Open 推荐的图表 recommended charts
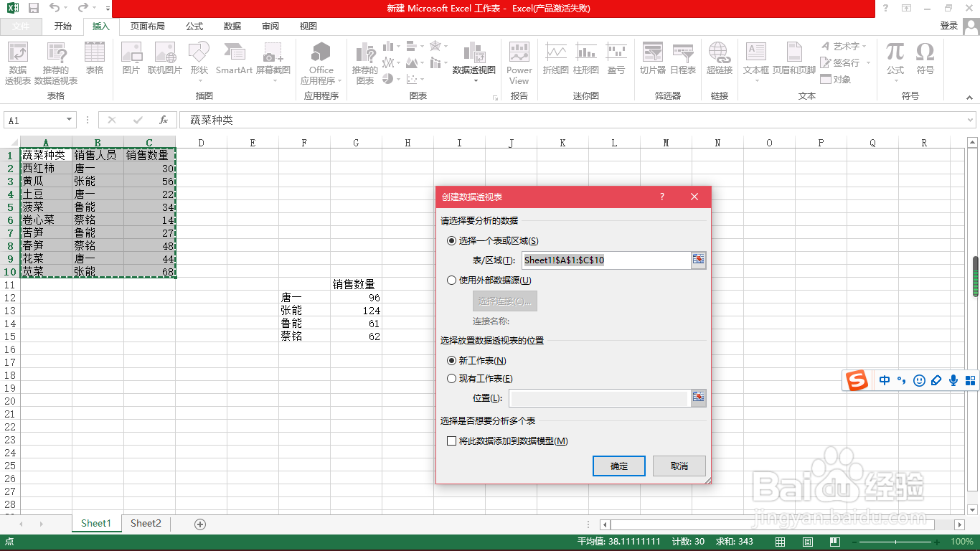 (x=365, y=63)
